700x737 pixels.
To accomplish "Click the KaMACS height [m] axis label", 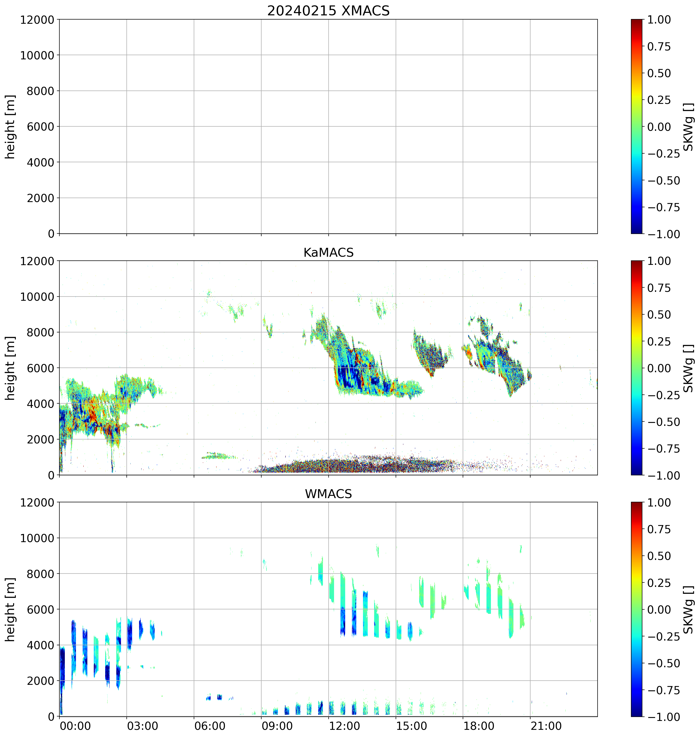I will click(10, 368).
